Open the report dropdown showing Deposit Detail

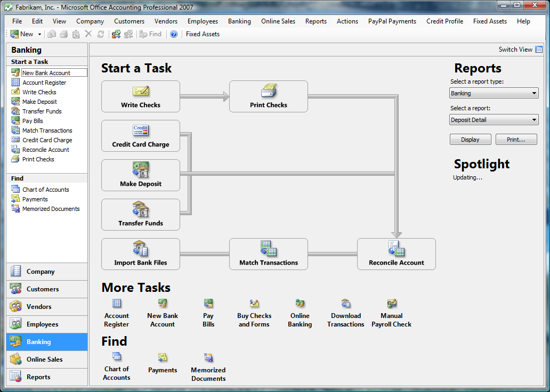point(494,120)
